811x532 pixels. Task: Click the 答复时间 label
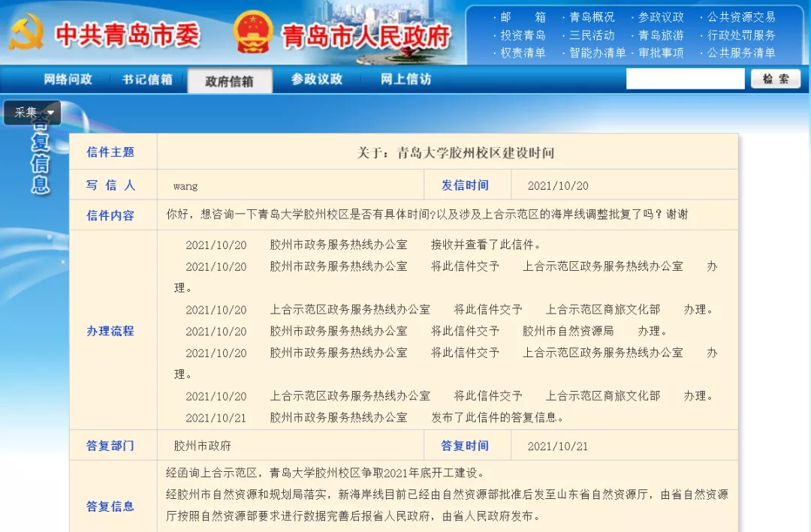point(465,446)
